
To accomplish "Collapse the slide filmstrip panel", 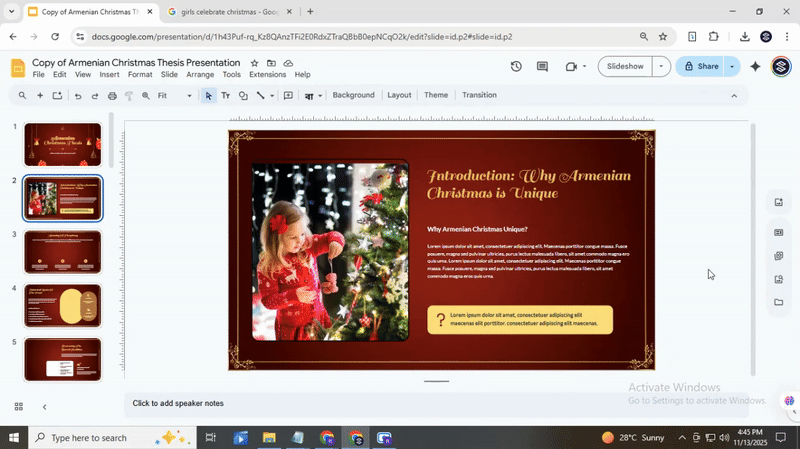I will click(44, 407).
